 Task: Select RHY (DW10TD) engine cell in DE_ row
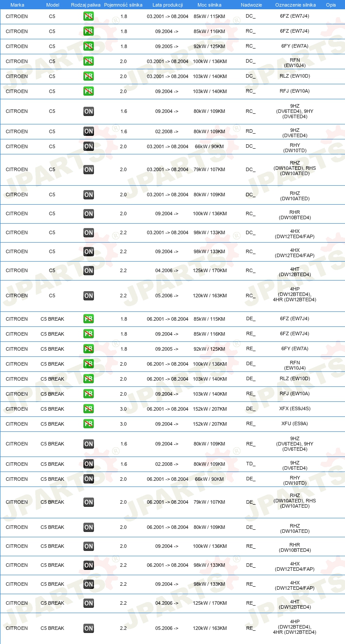click(295, 481)
